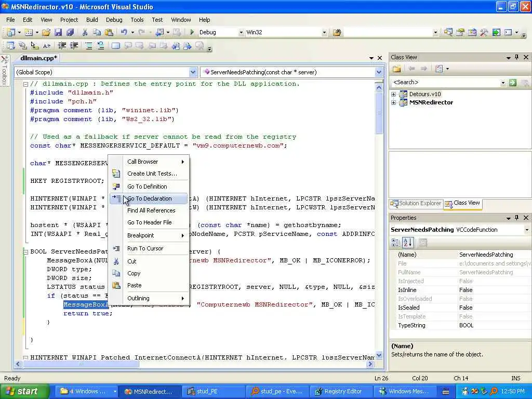Click the editor horizontal scrollbar thumb
Screen dimensions: 532x399
(81, 364)
